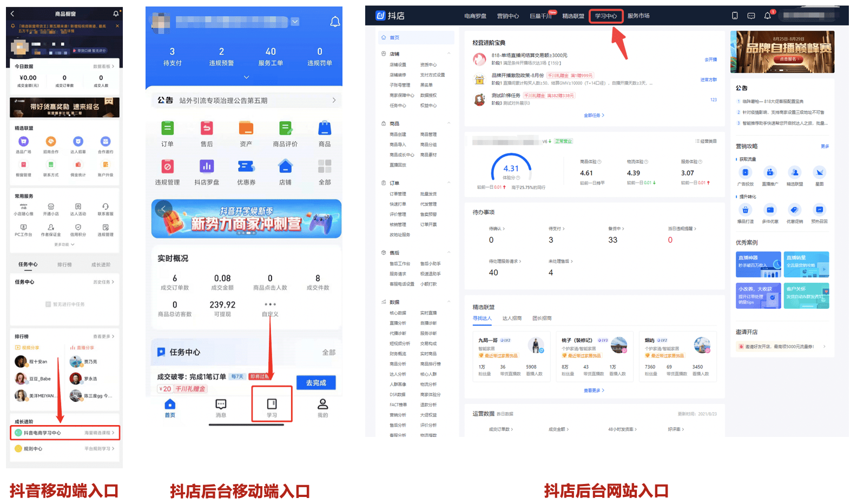Tap the 优惠券 coupon icon
This screenshot has width=857, height=504.
pyautogui.click(x=246, y=167)
